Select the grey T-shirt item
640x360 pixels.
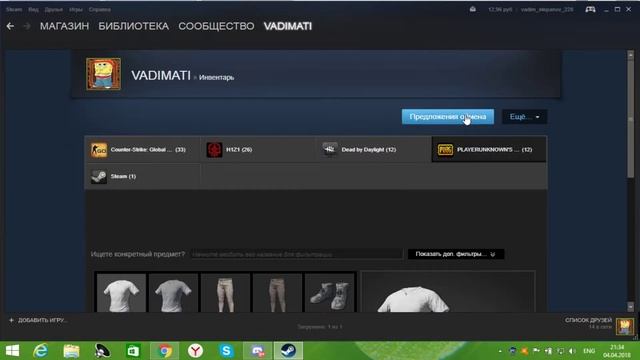coord(173,293)
